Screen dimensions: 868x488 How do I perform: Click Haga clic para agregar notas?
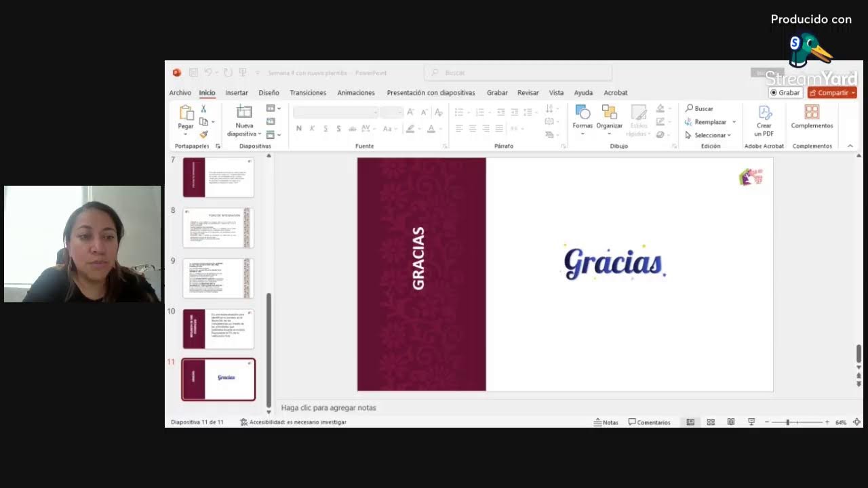point(328,407)
